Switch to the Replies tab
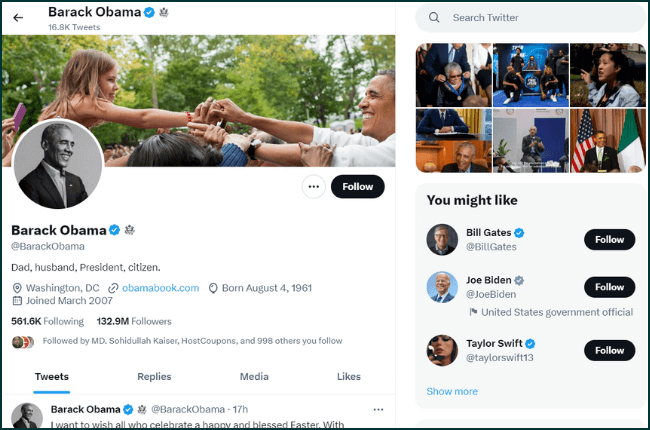This screenshot has width=650, height=430. [154, 377]
